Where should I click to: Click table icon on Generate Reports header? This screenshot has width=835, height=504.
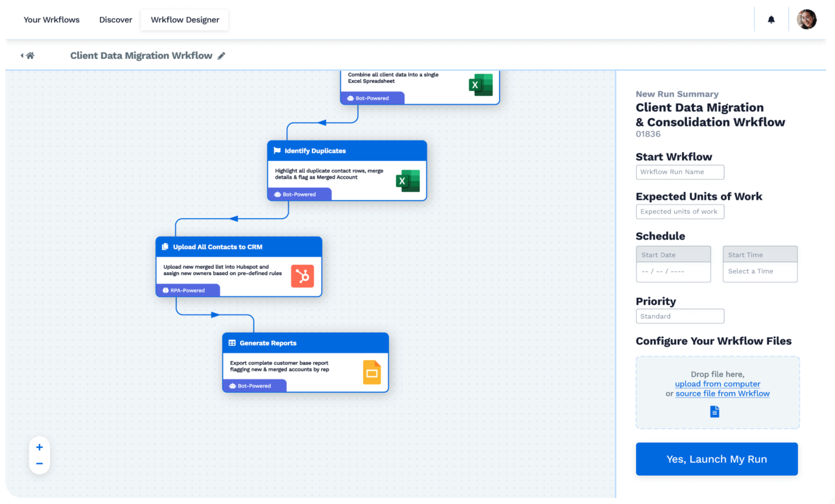point(232,343)
